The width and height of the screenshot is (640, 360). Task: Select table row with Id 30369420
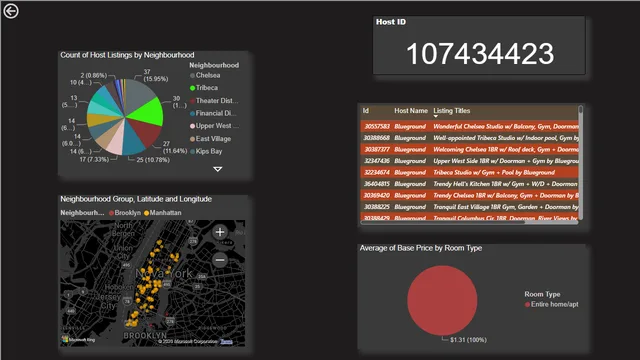[469, 195]
